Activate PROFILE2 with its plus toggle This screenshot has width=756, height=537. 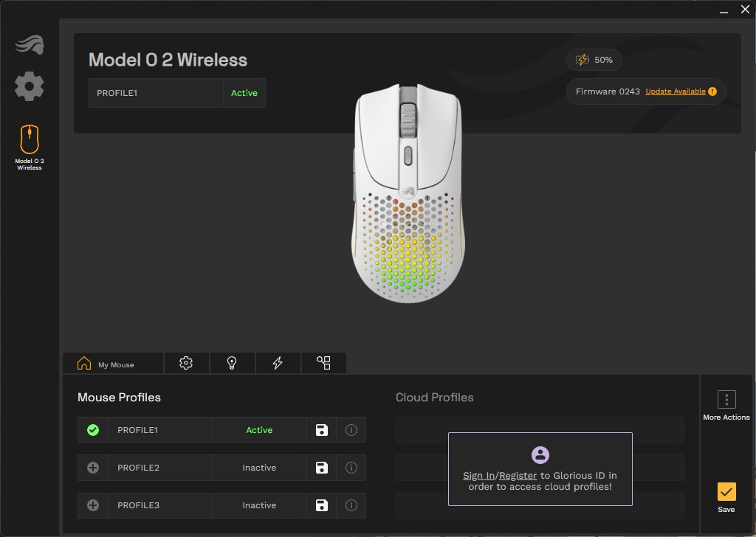point(93,468)
